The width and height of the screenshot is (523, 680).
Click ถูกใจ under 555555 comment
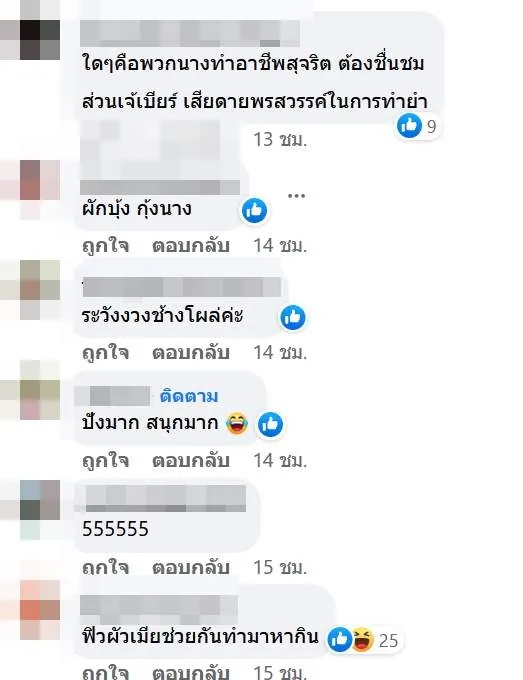coord(106,567)
